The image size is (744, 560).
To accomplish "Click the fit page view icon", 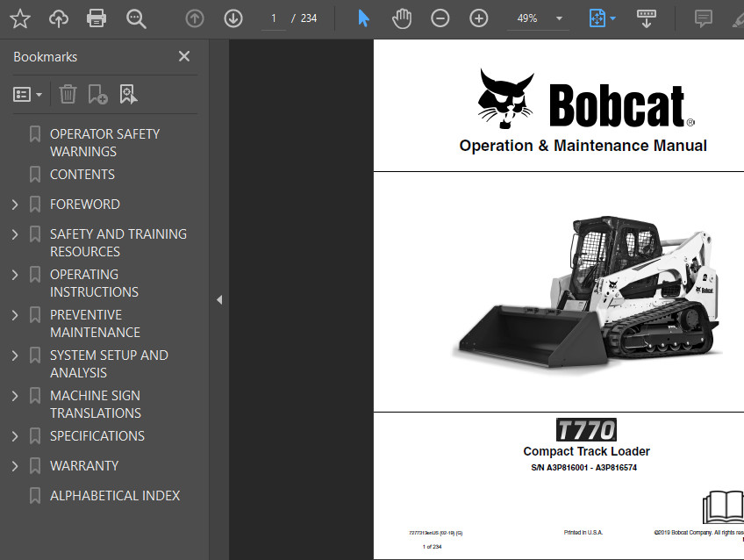I will pyautogui.click(x=597, y=18).
